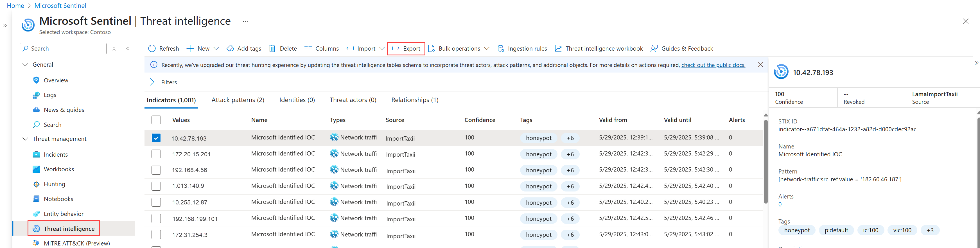Collapse the Threat management group
The image size is (980, 248).
point(26,139)
